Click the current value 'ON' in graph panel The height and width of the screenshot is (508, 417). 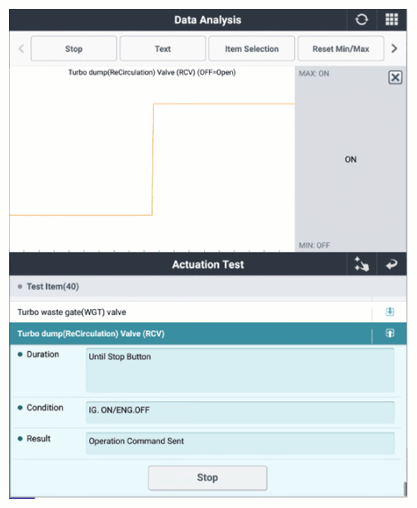pyautogui.click(x=350, y=159)
